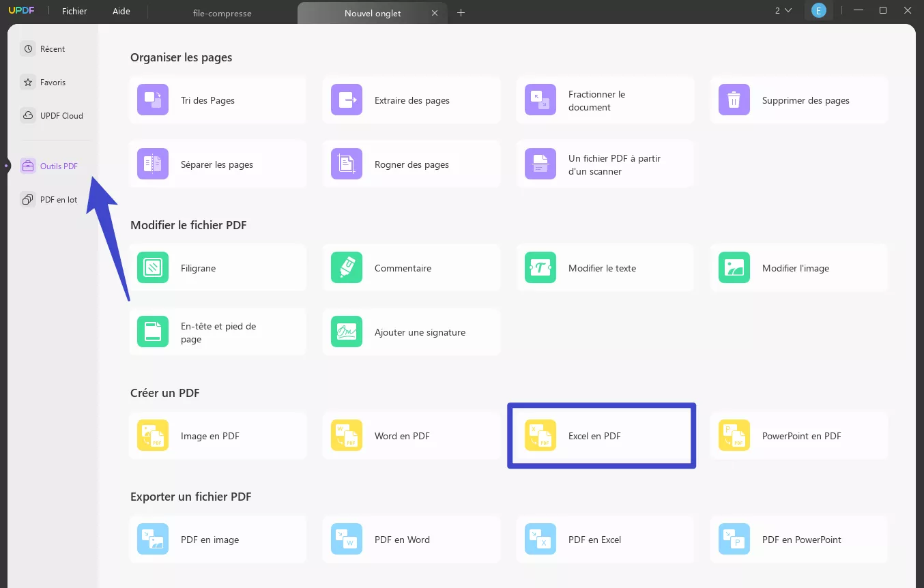This screenshot has width=924, height=588.
Task: Click the scanner PDF icon
Action: (x=540, y=164)
